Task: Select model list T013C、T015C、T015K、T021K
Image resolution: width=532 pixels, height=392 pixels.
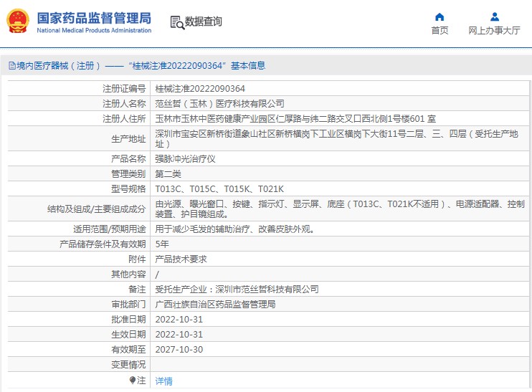Action: click(x=219, y=189)
